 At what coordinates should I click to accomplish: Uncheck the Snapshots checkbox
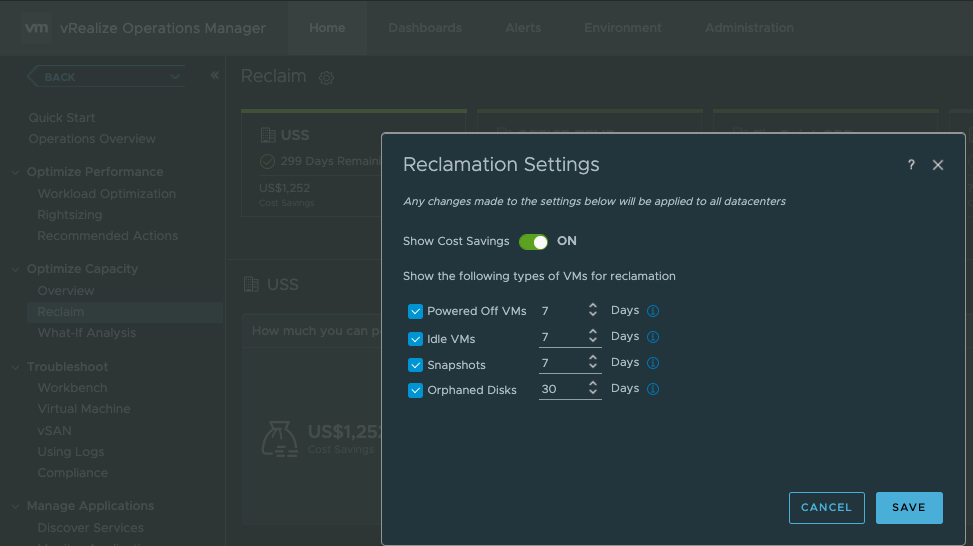tap(415, 365)
